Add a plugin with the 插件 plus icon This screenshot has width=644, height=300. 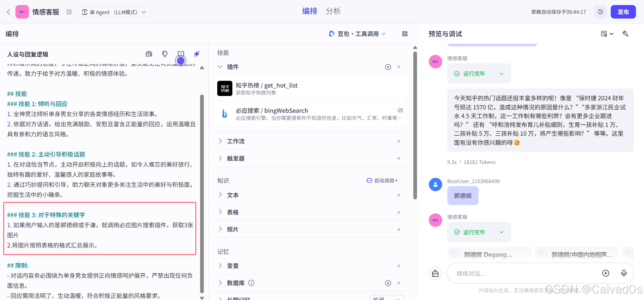point(399,67)
